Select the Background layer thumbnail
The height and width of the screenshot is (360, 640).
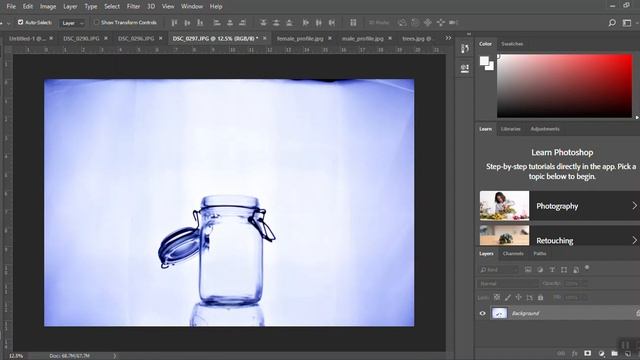pos(500,313)
